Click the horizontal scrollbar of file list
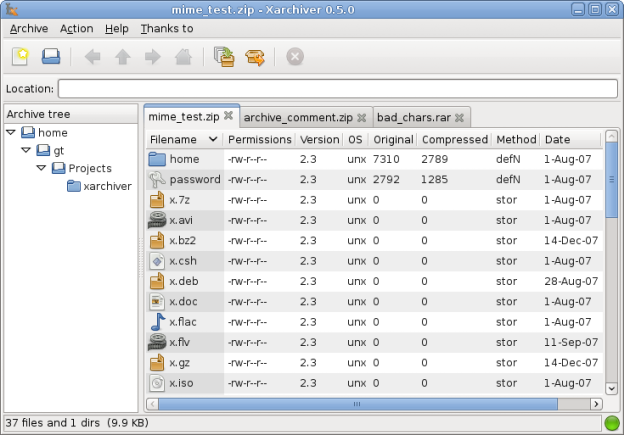 click(355, 404)
